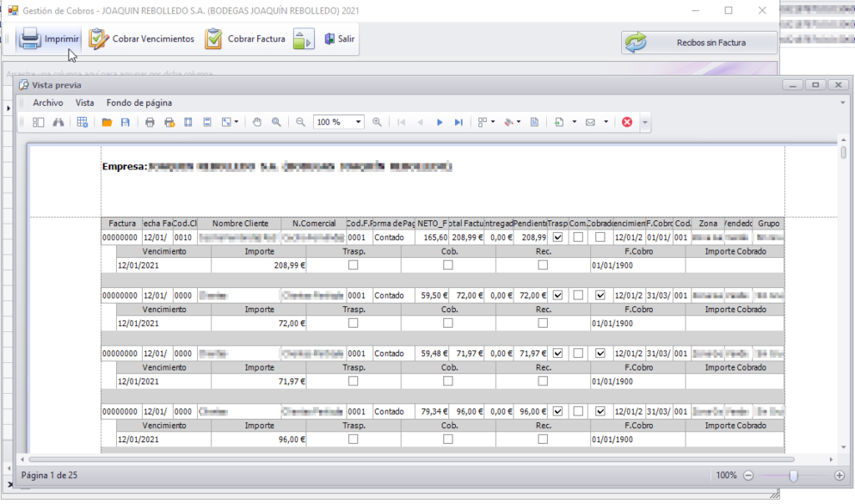Click the Nombre Cliente column header

click(x=240, y=224)
